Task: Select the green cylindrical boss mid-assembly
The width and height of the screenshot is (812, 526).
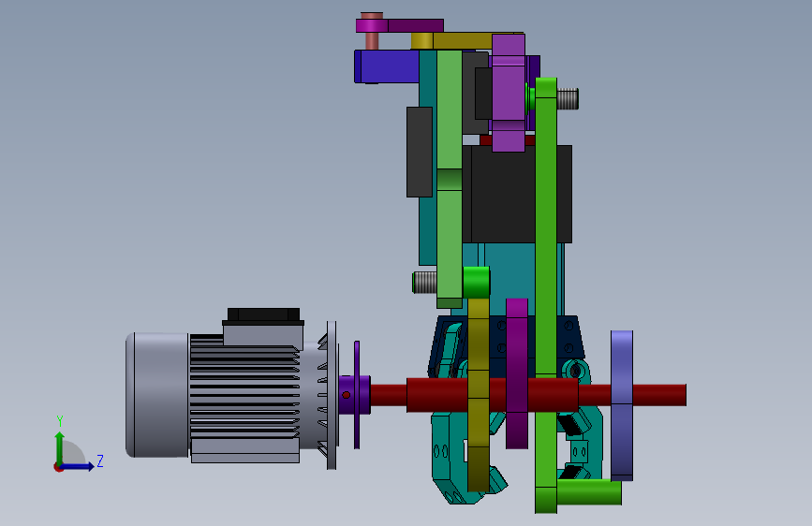Action: (x=476, y=283)
